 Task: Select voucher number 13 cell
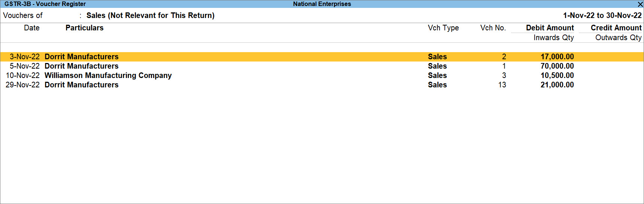point(502,85)
